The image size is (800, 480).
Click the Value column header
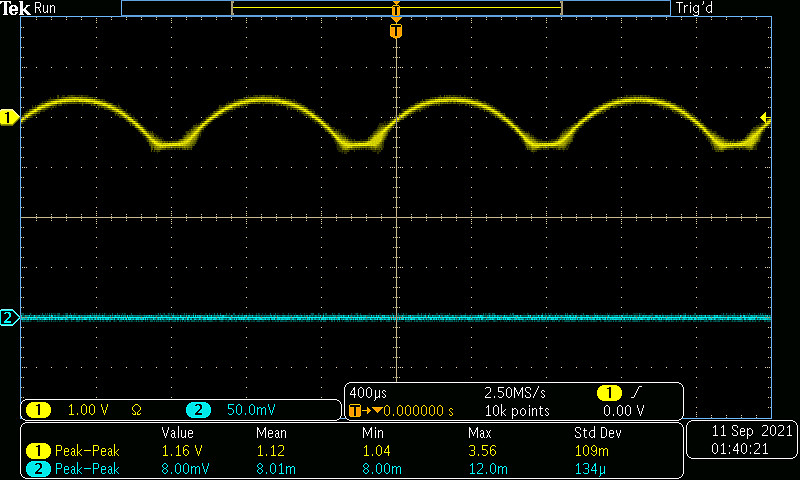coord(178,433)
